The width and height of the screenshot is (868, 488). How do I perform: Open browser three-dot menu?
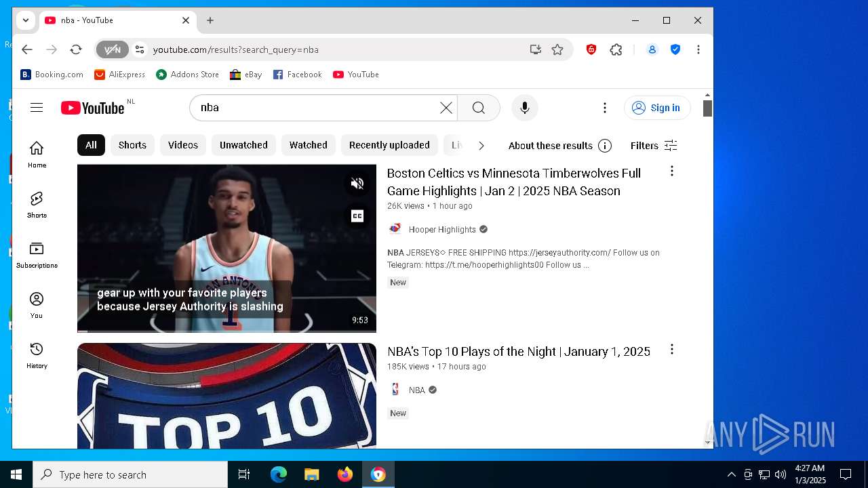click(698, 49)
